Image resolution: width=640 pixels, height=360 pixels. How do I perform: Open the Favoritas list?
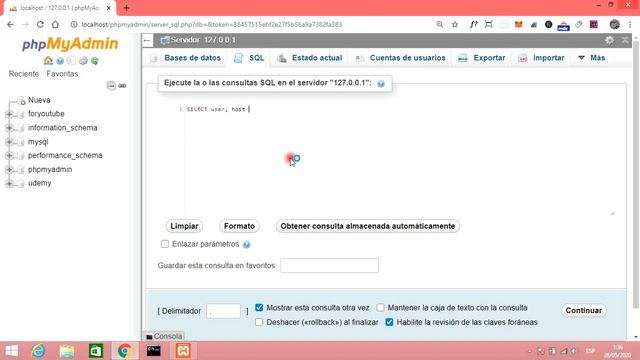(62, 74)
